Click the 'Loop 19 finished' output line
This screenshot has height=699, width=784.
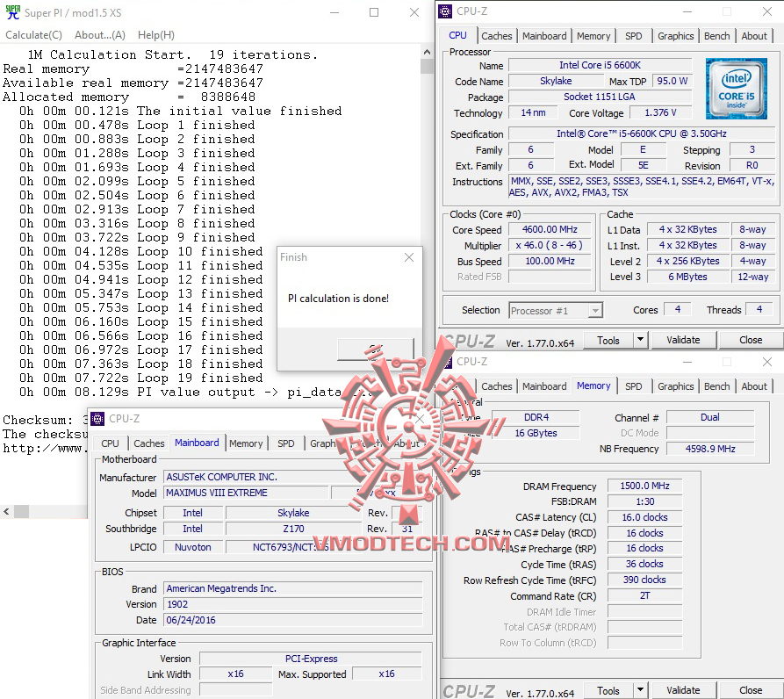click(141, 378)
